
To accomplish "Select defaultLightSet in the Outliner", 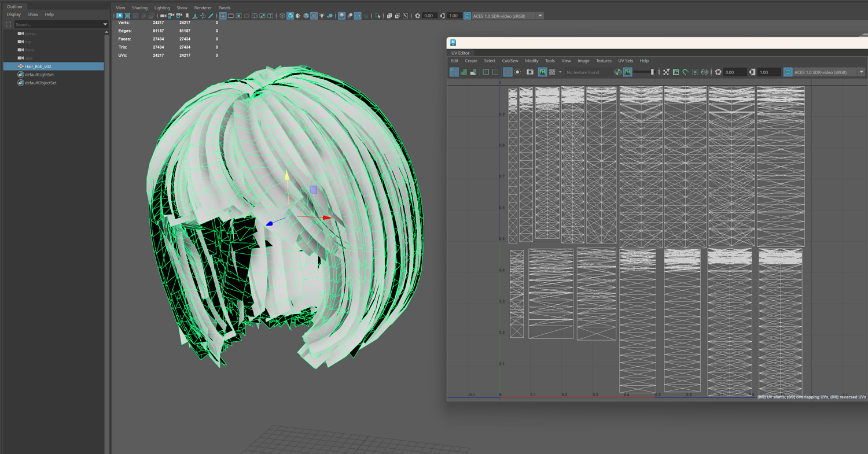I will [39, 75].
